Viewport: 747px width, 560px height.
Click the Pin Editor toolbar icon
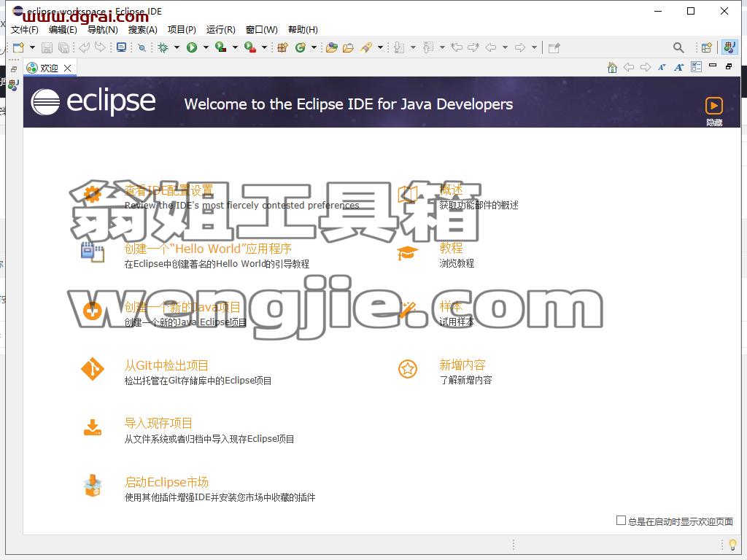pos(554,47)
